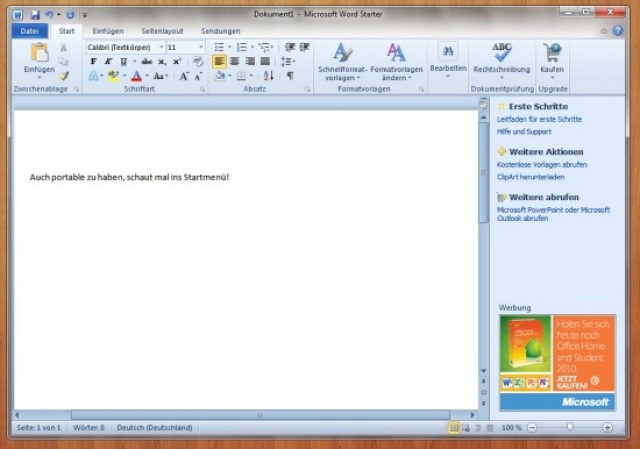Screen dimensions: 640x449
Task: Copy the selection to the clipboard
Action: click(63, 61)
